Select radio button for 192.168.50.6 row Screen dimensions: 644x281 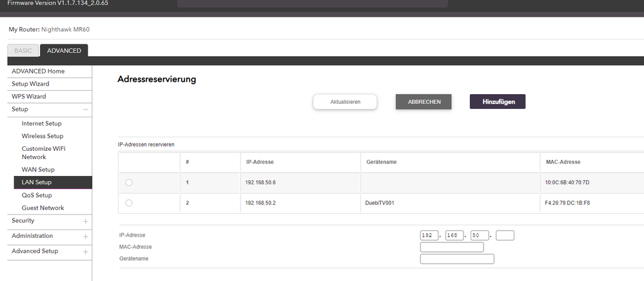128,182
